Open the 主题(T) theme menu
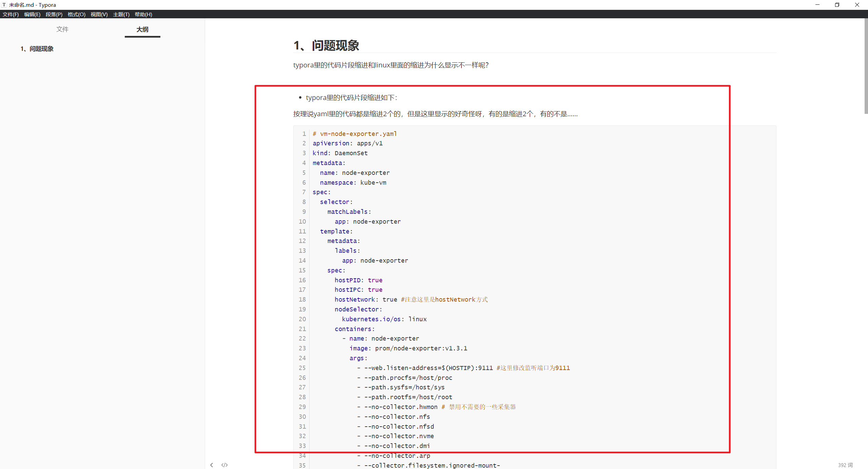This screenshot has width=868, height=469. [x=121, y=14]
